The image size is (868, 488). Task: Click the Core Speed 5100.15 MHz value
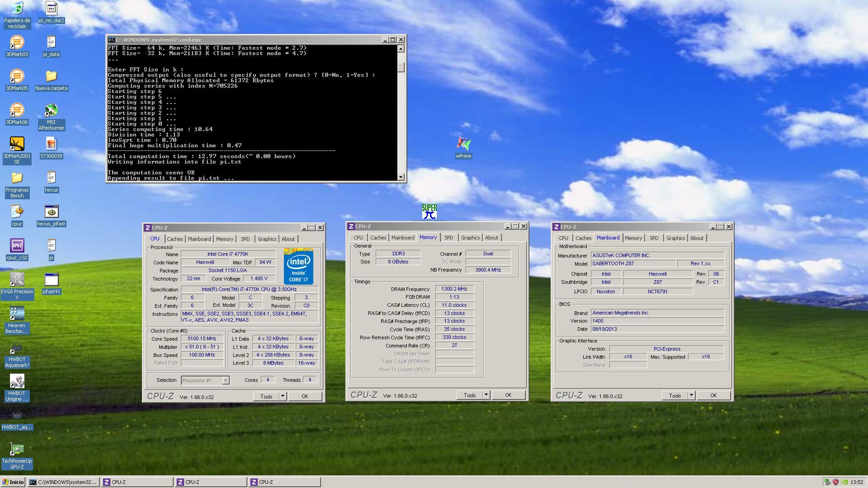(202, 338)
